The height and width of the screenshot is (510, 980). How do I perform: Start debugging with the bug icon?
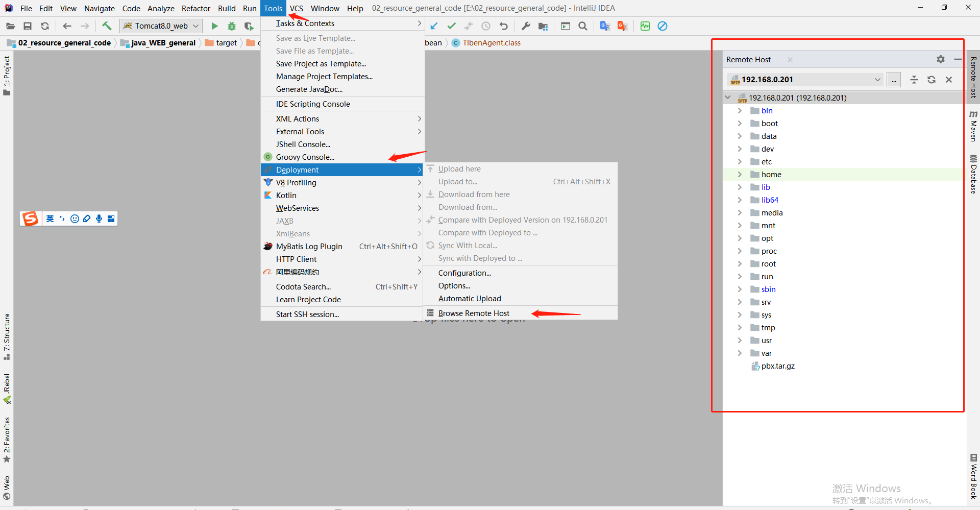pos(232,26)
